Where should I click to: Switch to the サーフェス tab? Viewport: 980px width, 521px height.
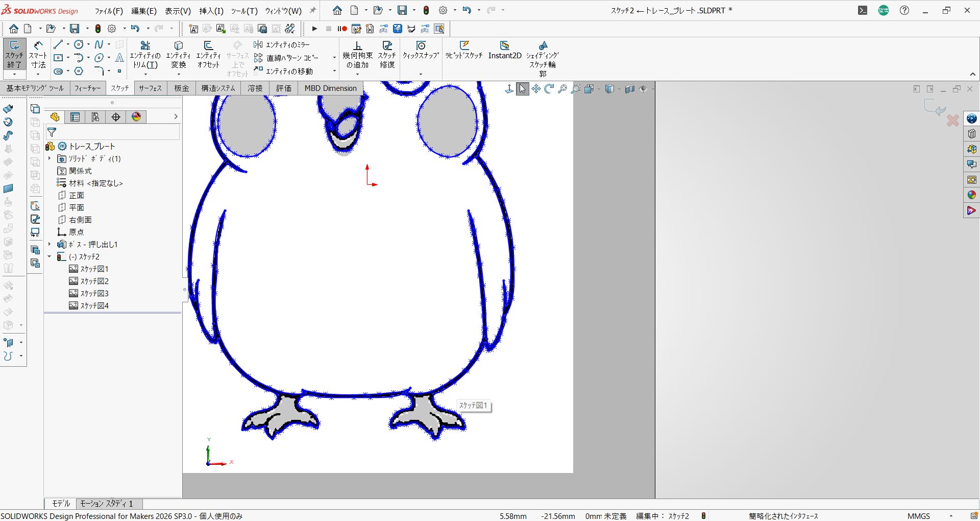(x=150, y=88)
